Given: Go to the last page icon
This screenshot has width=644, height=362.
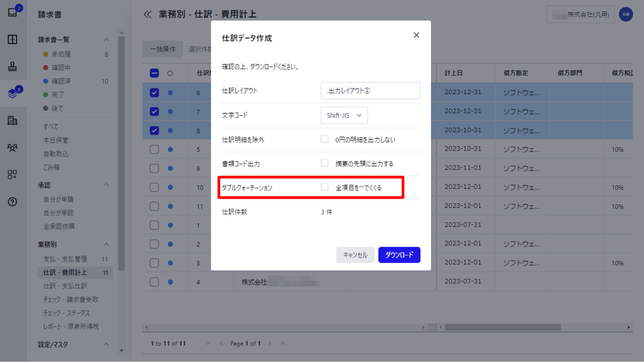Looking at the screenshot, I should point(283,343).
